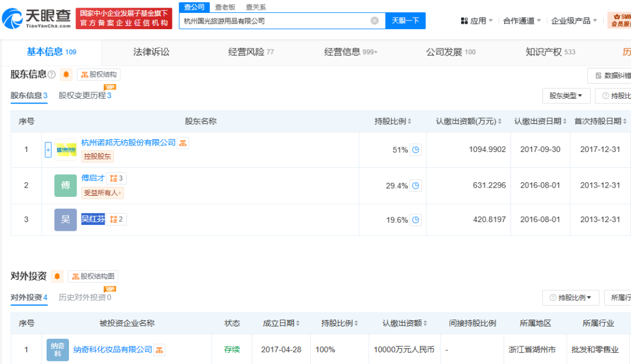631x364 pixels.
Task: Open the 股东类型 dropdown
Action: click(x=566, y=95)
